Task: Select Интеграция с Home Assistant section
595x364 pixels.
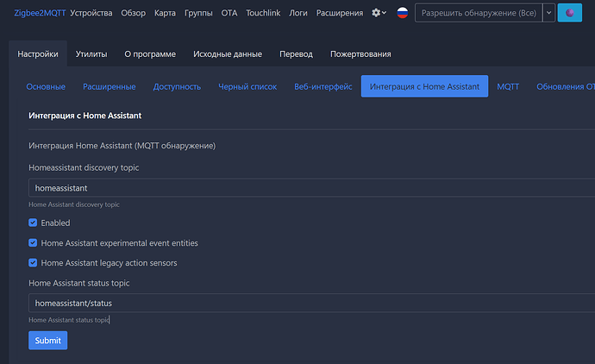Action: [x=424, y=86]
